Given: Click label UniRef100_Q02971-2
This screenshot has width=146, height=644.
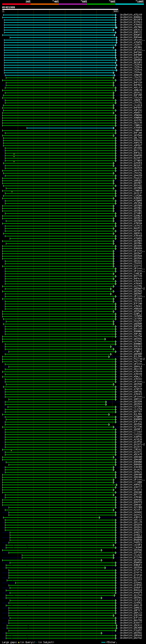Looking at the screenshot, I should [132, 445].
